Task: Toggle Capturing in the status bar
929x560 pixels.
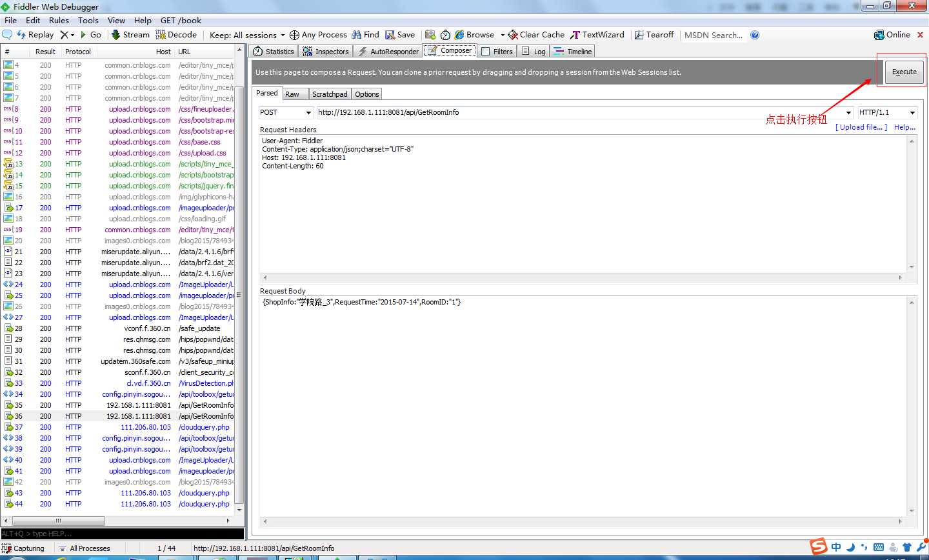Action: tap(23, 548)
